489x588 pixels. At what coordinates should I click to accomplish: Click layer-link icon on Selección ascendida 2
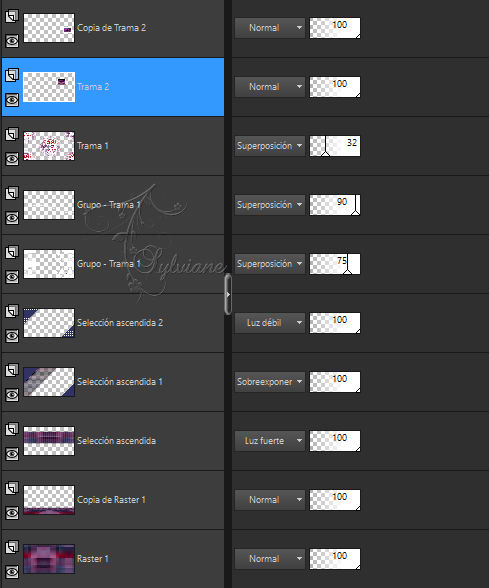click(x=12, y=311)
